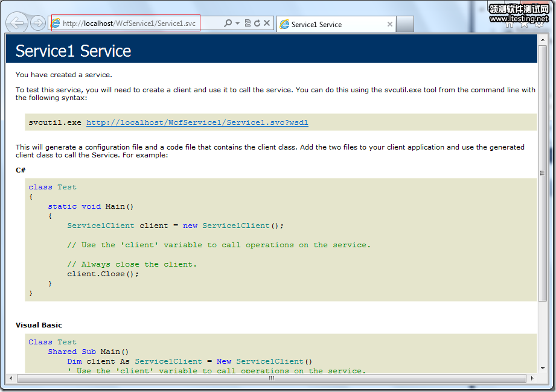Click '// Always close the client.' comment
The width and height of the screenshot is (556, 392).
coord(132,265)
